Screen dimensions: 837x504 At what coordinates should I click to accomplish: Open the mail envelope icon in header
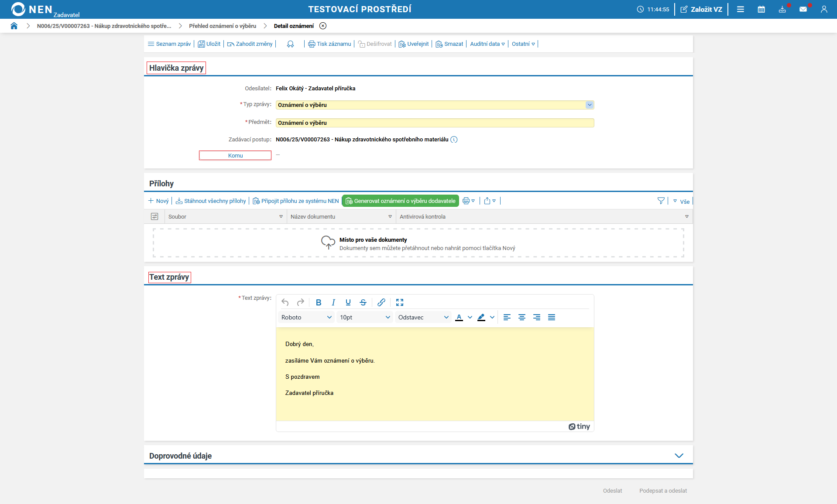[x=803, y=9]
